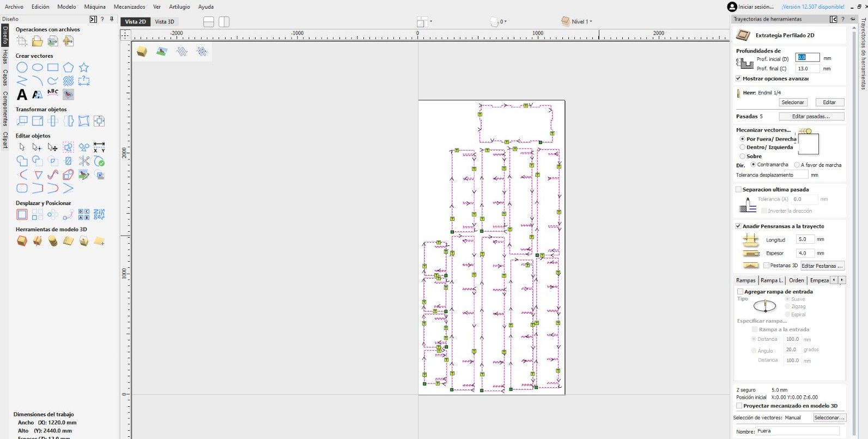Click the nesting parts icon

tap(99, 214)
